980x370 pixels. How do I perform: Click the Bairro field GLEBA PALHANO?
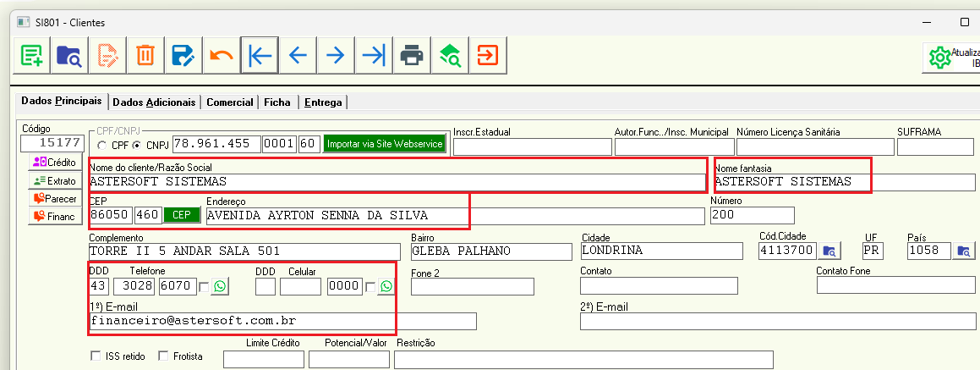491,251
